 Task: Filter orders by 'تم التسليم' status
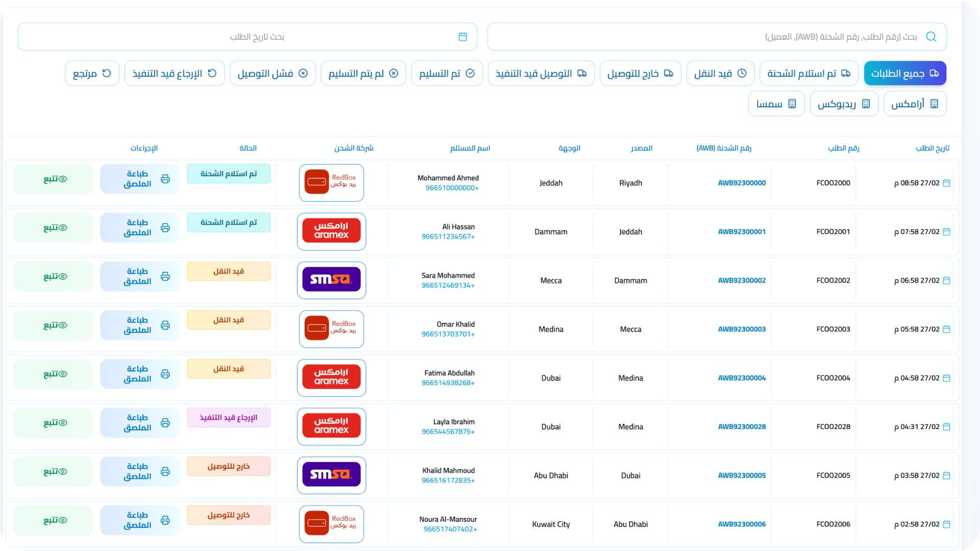click(x=447, y=73)
